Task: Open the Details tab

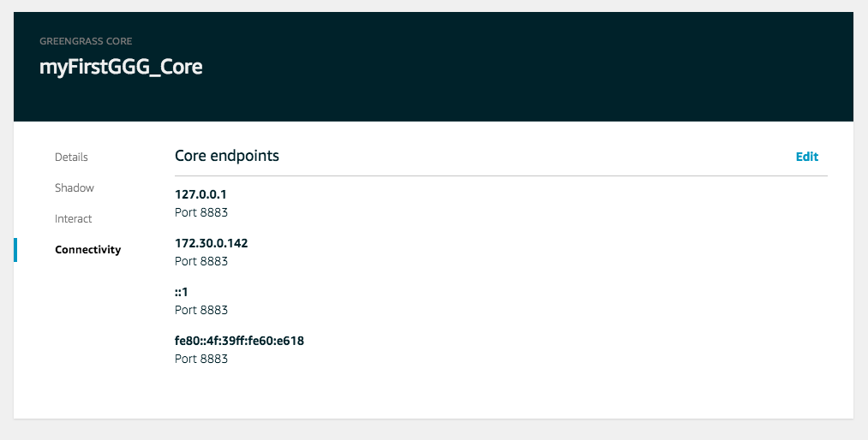Action: (x=71, y=157)
